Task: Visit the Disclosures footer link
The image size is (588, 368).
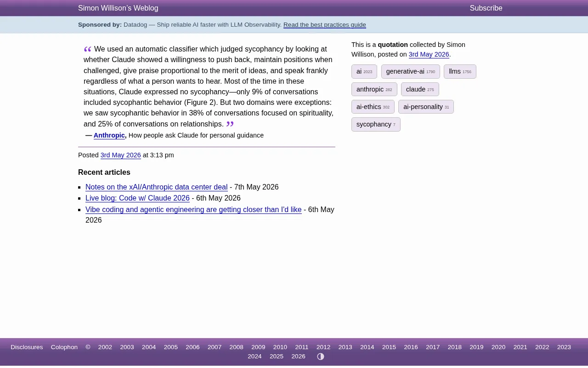Action: pos(27,347)
